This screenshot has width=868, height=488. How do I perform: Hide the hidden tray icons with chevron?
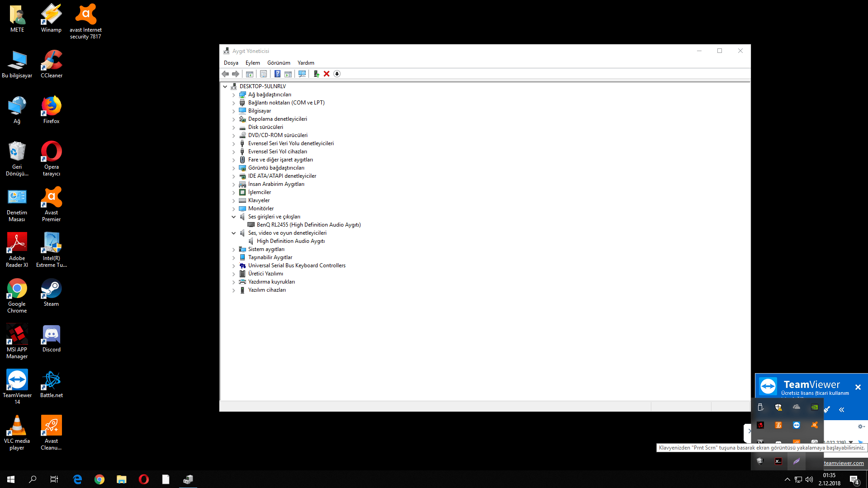pos(787,479)
